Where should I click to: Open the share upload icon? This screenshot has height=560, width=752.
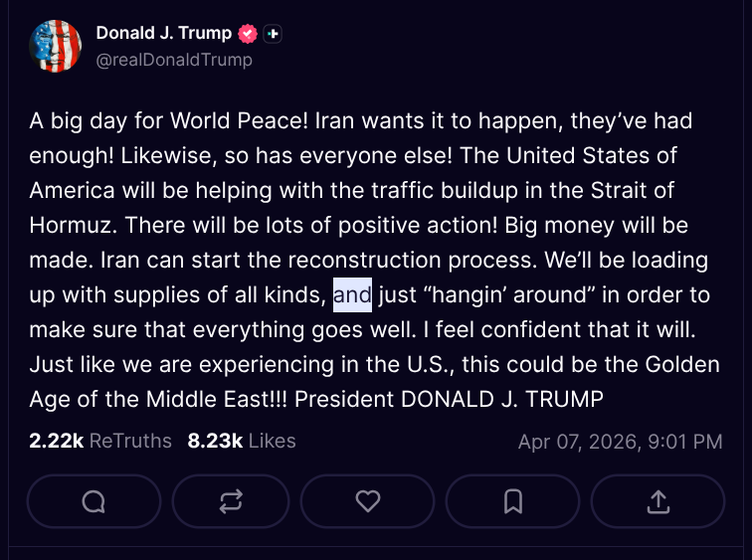[x=658, y=501]
